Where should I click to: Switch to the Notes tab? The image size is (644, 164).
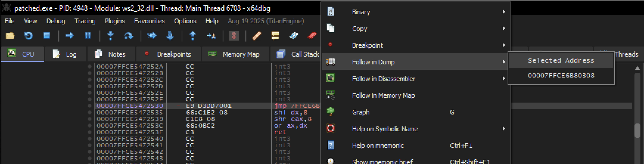111,54
